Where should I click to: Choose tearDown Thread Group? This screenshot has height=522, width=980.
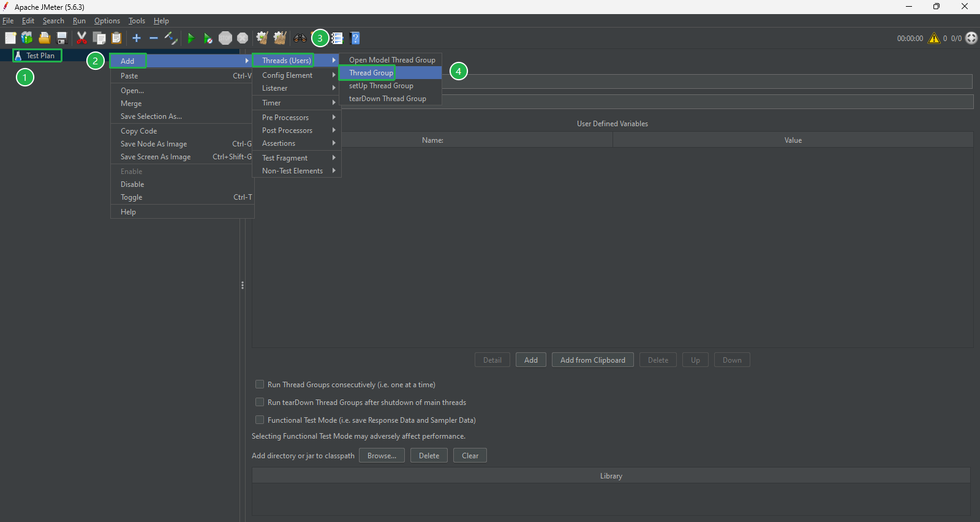pos(391,98)
